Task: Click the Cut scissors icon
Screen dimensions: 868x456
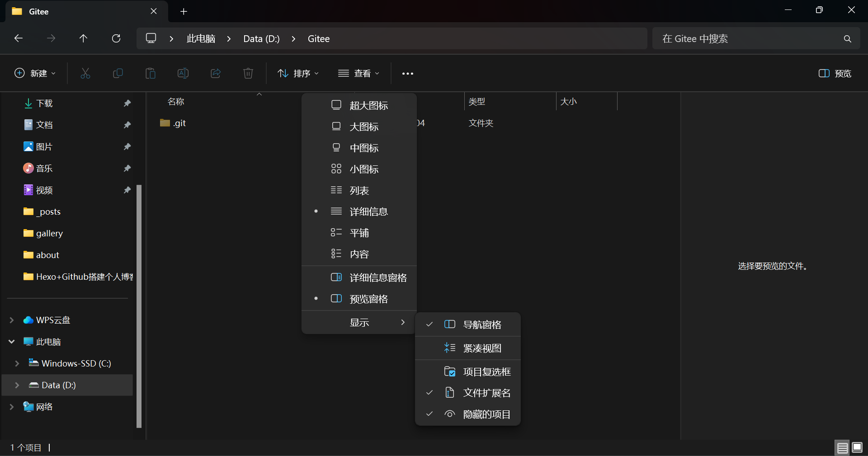Action: [x=85, y=73]
